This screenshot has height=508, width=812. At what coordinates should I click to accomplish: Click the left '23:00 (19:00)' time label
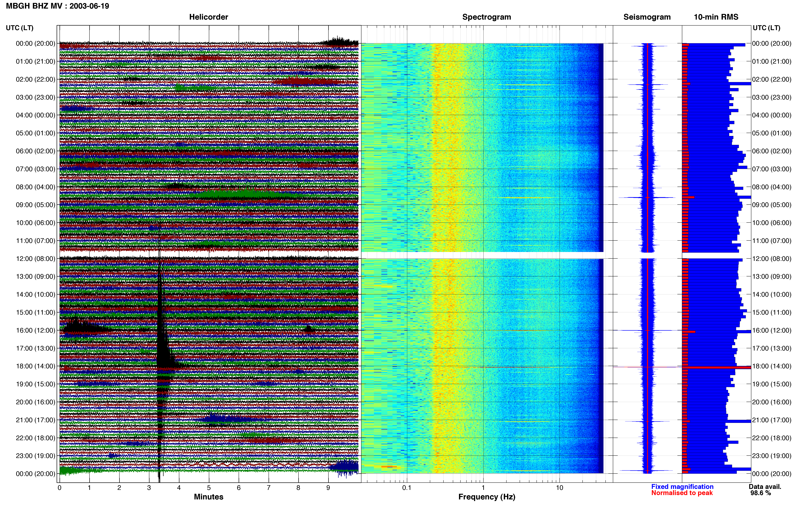(x=36, y=456)
